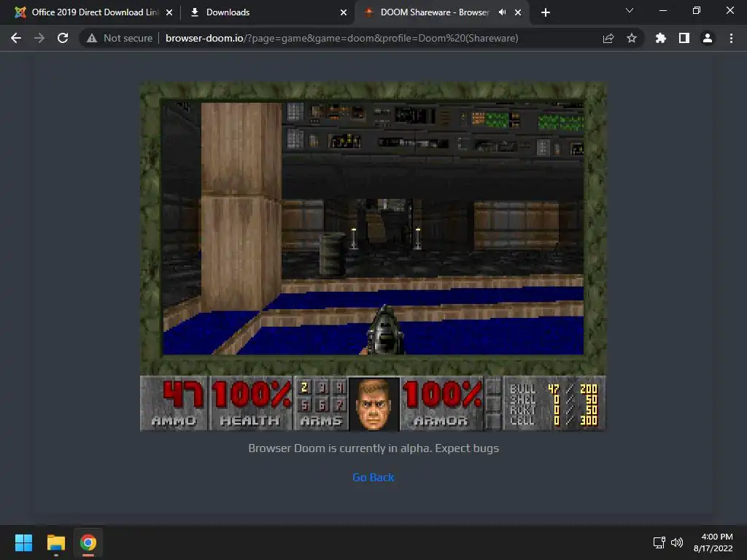Click the BULL ammo count row

tap(553, 389)
